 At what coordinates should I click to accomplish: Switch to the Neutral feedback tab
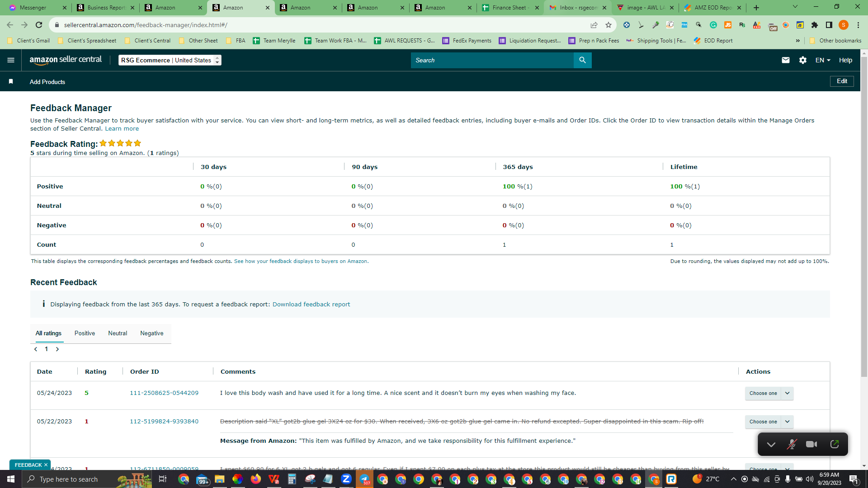tap(118, 333)
